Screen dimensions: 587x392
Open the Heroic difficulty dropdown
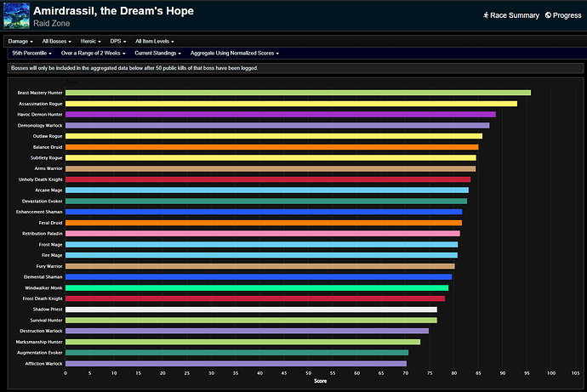coord(94,41)
